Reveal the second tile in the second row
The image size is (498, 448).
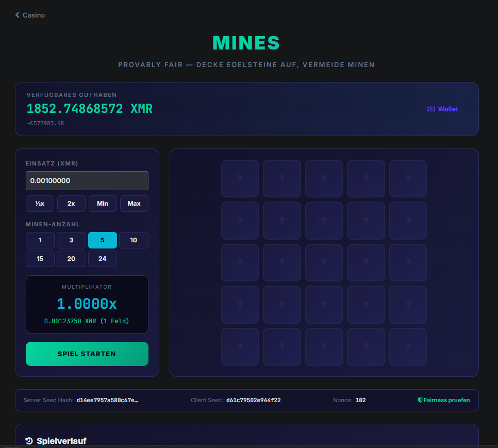pos(281,221)
